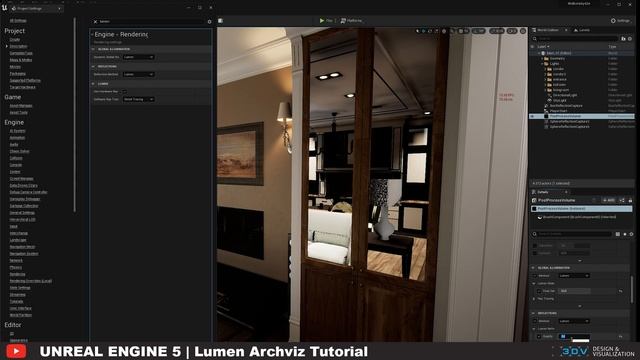Open the gear menu beside Project Settings search
Screen dimensions: 640x360
pos(209,22)
